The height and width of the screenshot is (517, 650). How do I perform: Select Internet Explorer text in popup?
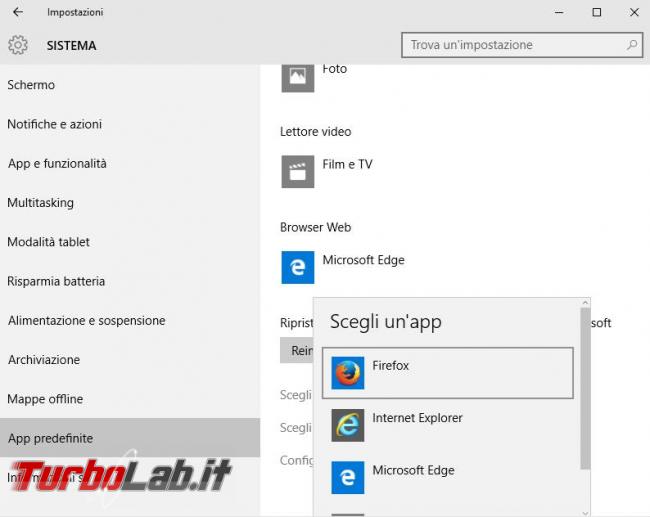click(x=417, y=417)
